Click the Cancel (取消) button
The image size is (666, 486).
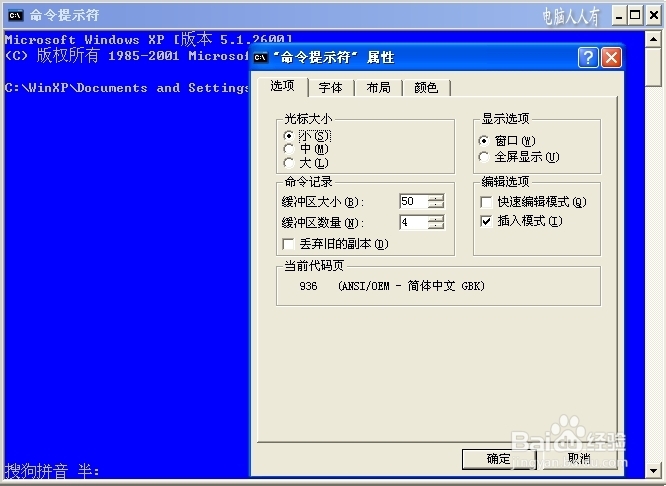pos(579,459)
